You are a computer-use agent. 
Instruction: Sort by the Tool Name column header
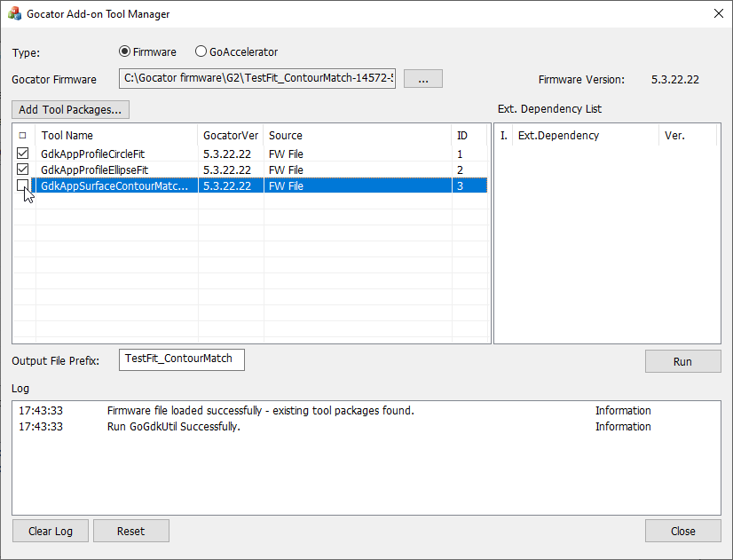pyautogui.click(x=117, y=136)
